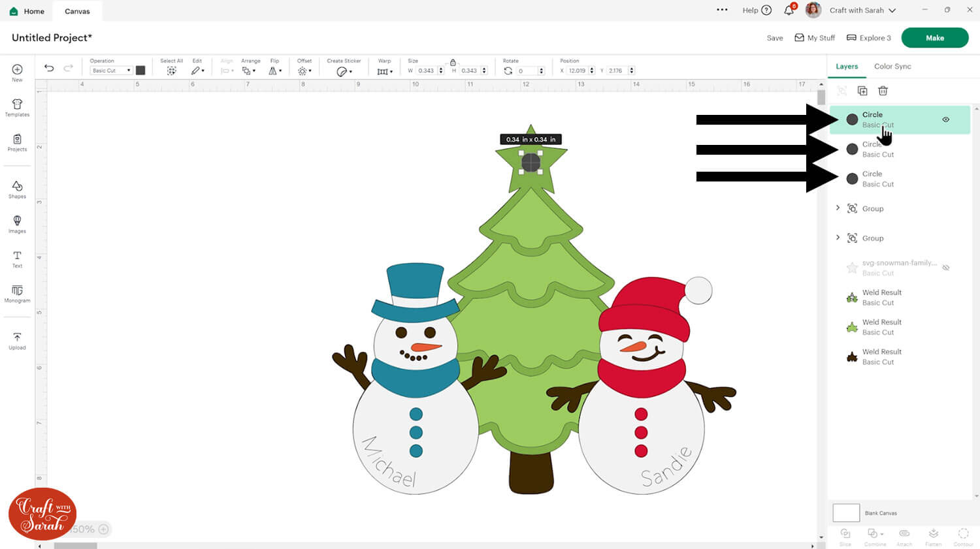
Task: Click the Y position input field
Action: pos(617,71)
